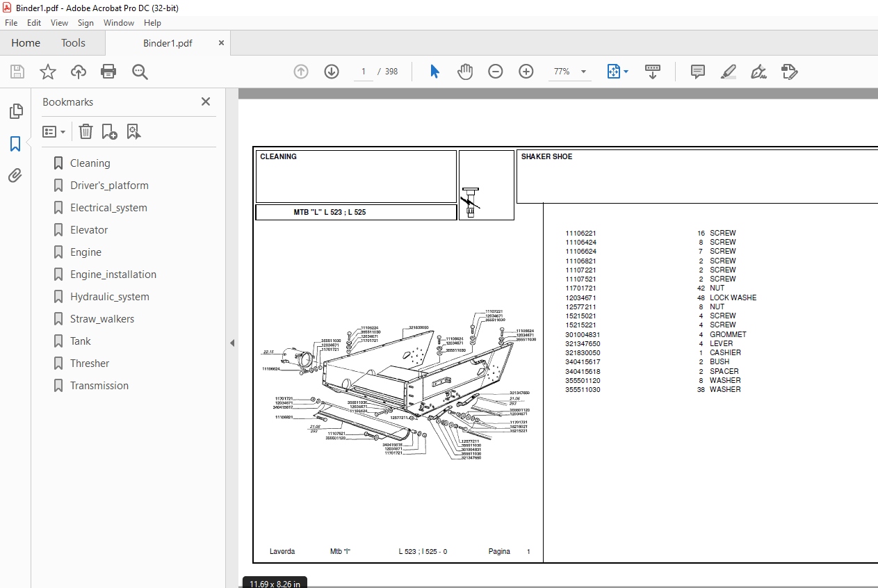The height and width of the screenshot is (588, 878).
Task: Click the stamp/share toolbar icon
Action: [x=790, y=72]
